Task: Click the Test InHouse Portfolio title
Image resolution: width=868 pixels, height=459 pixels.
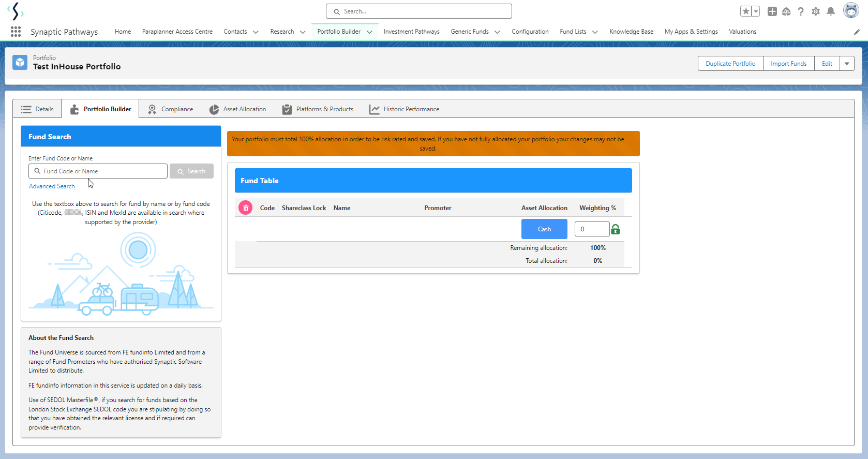Action: (x=77, y=67)
